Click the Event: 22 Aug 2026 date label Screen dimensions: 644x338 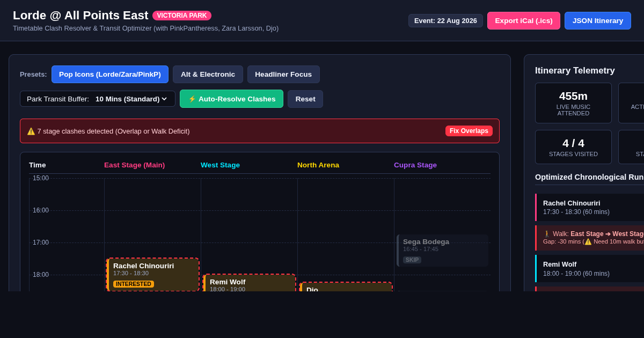(x=445, y=21)
